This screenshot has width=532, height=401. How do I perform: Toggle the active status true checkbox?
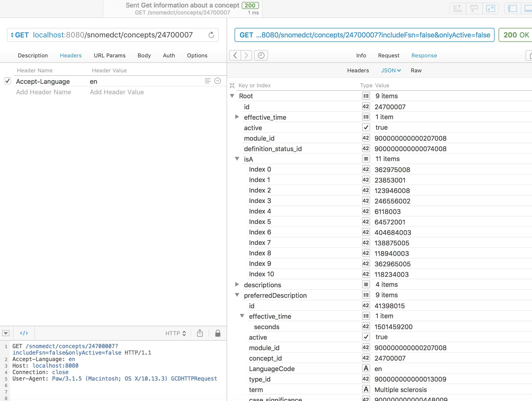pyautogui.click(x=365, y=127)
